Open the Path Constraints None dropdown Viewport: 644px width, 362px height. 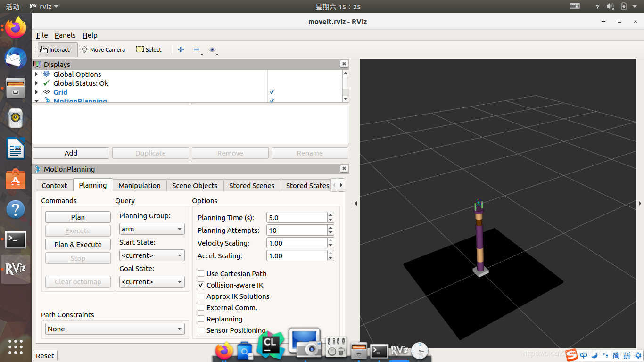(115, 329)
